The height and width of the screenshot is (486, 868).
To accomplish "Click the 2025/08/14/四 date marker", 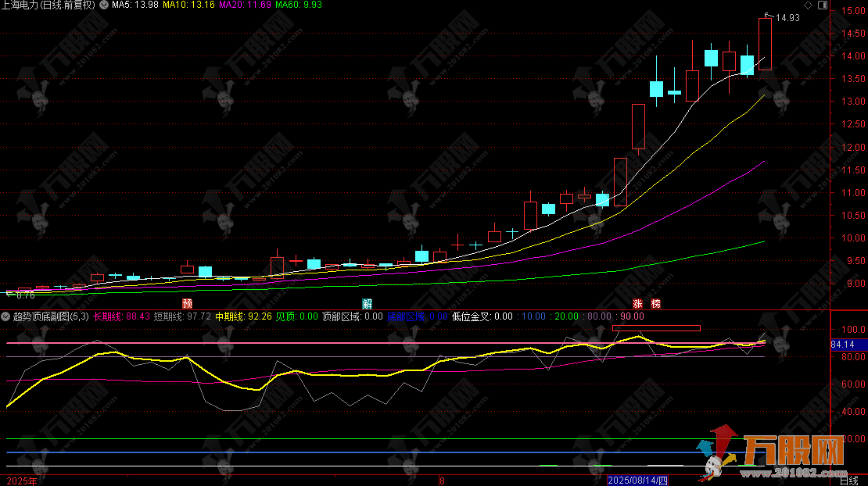I will click(x=638, y=481).
